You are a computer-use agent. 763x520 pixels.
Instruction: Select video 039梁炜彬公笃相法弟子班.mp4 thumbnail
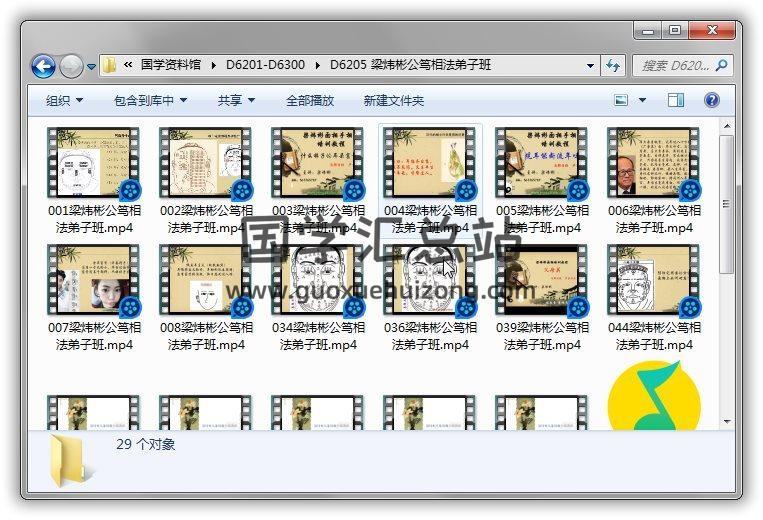[541, 280]
